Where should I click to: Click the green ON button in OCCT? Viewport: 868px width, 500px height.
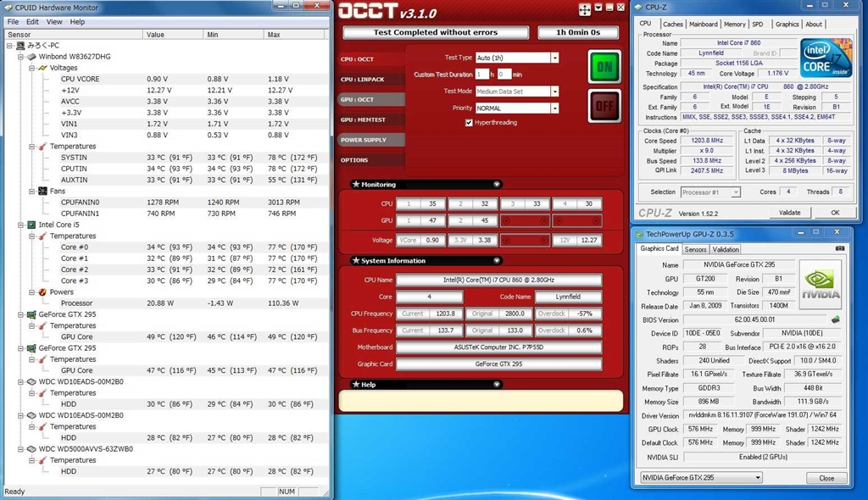click(x=604, y=66)
